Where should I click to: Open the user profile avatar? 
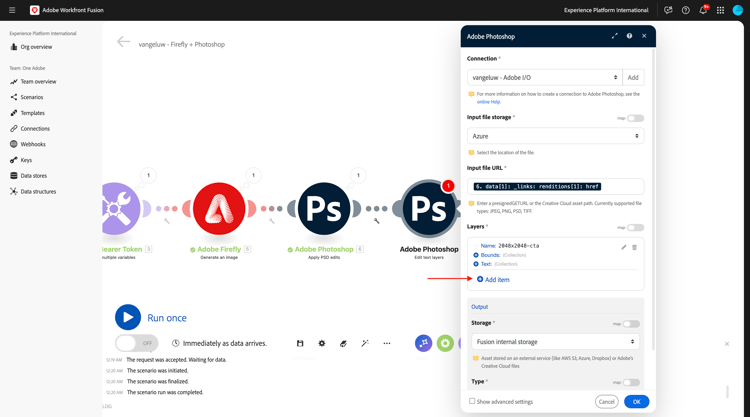(x=738, y=10)
